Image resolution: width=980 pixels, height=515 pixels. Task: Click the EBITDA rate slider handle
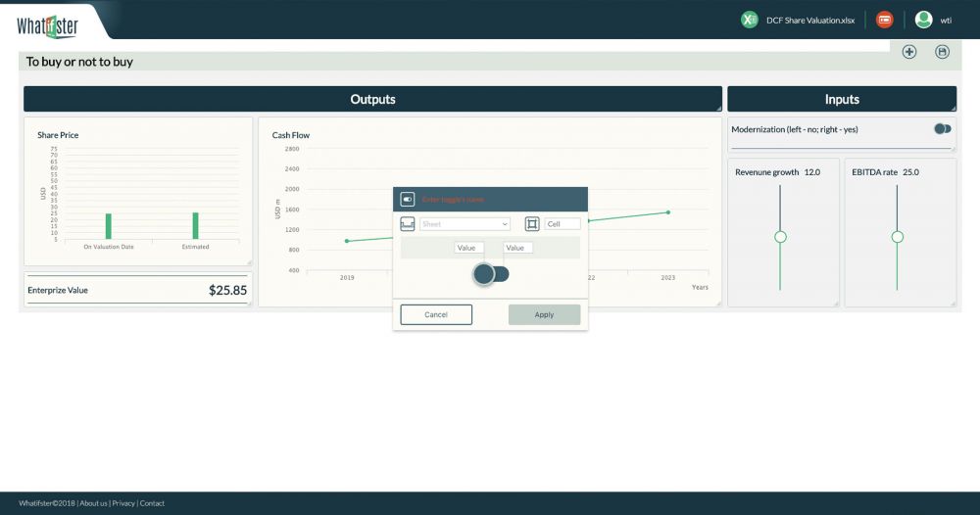click(897, 237)
